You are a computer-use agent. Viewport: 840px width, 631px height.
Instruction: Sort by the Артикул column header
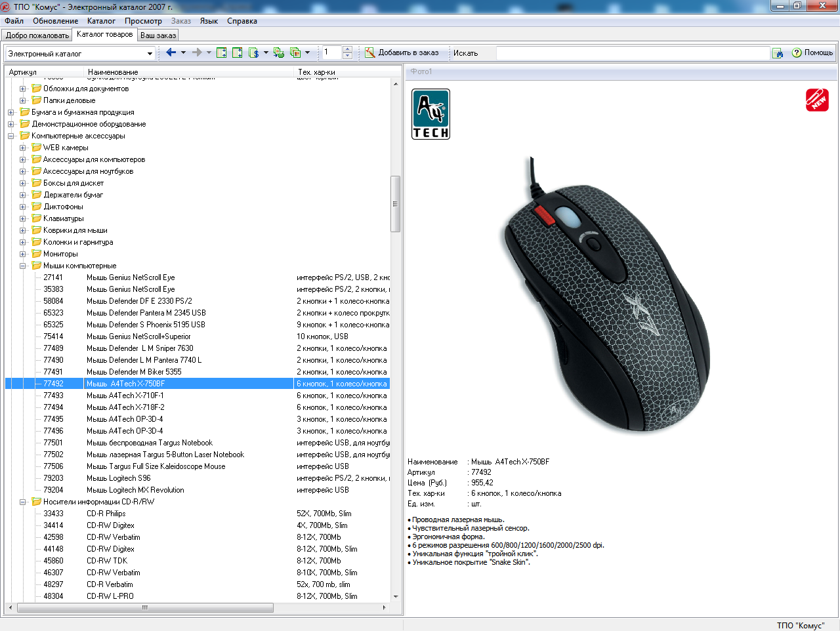point(45,71)
